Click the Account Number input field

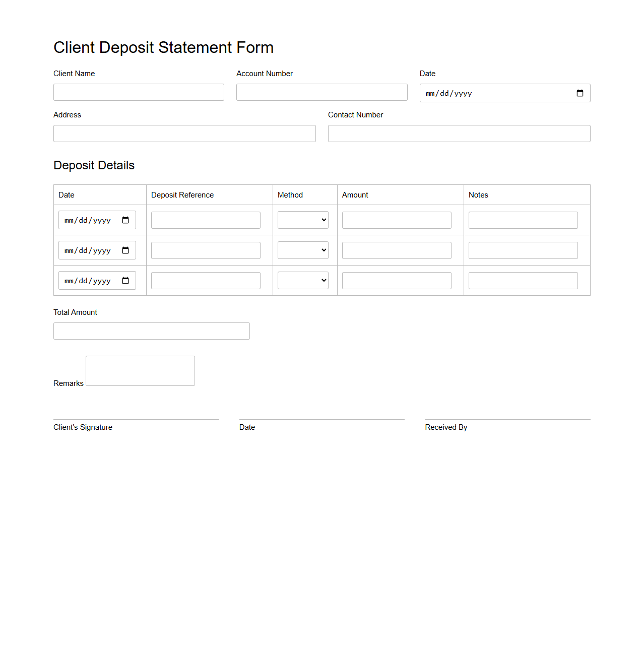coord(321,92)
